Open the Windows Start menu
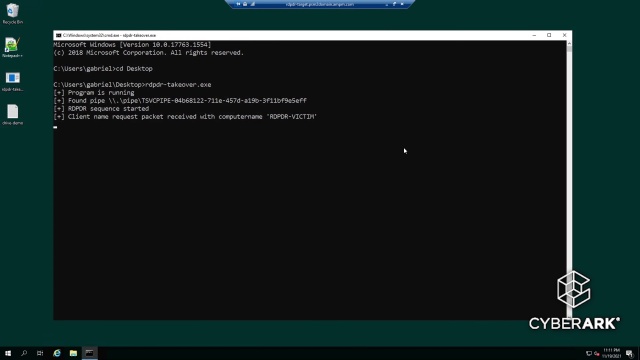Screen dimensions: 640x360 [8, 353]
